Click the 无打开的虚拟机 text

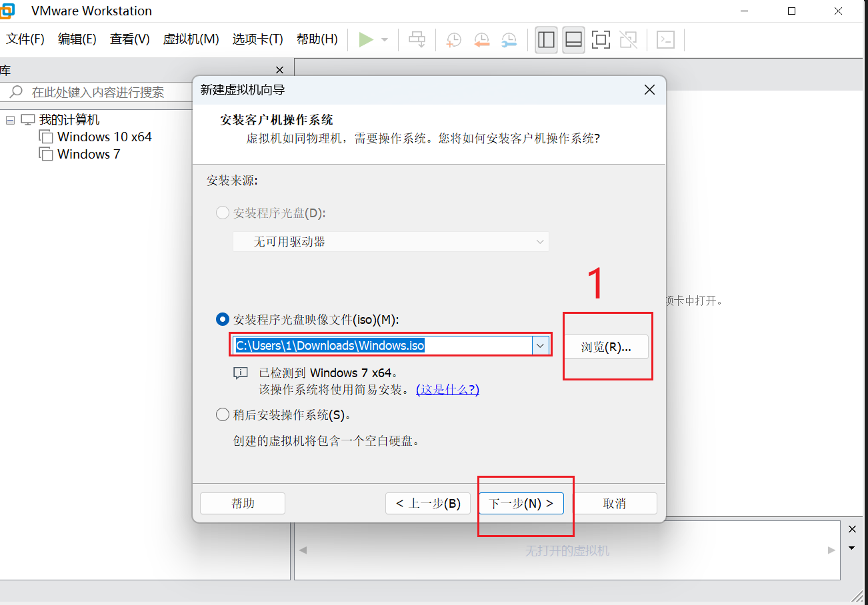coord(567,551)
